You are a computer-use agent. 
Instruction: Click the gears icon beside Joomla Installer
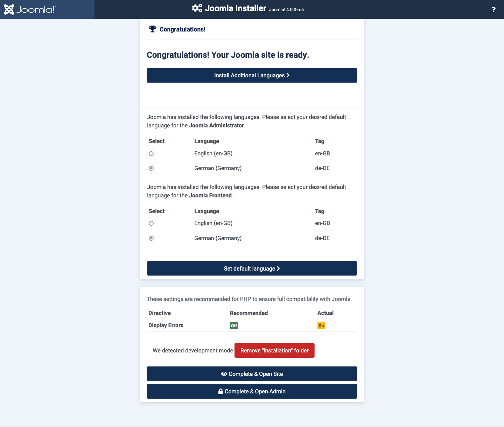(x=197, y=8)
